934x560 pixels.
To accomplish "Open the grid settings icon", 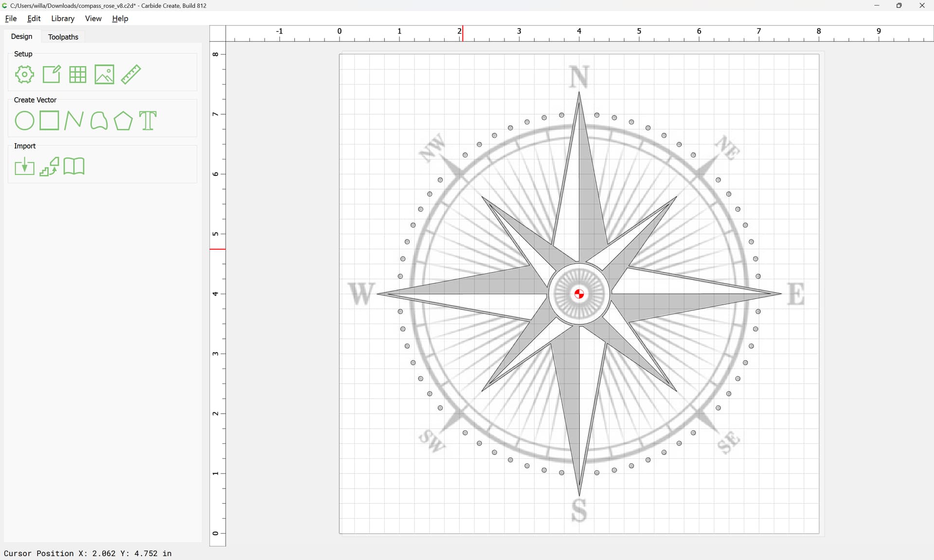I will click(78, 74).
